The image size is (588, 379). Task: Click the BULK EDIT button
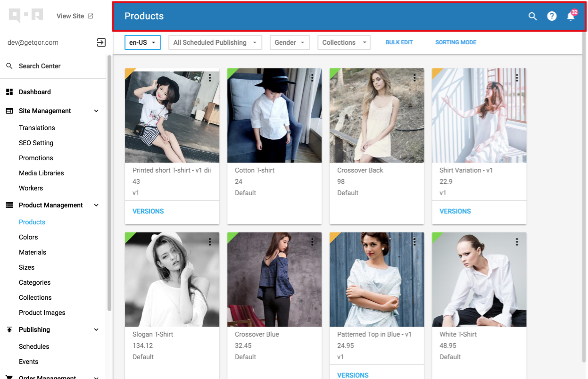tap(399, 42)
